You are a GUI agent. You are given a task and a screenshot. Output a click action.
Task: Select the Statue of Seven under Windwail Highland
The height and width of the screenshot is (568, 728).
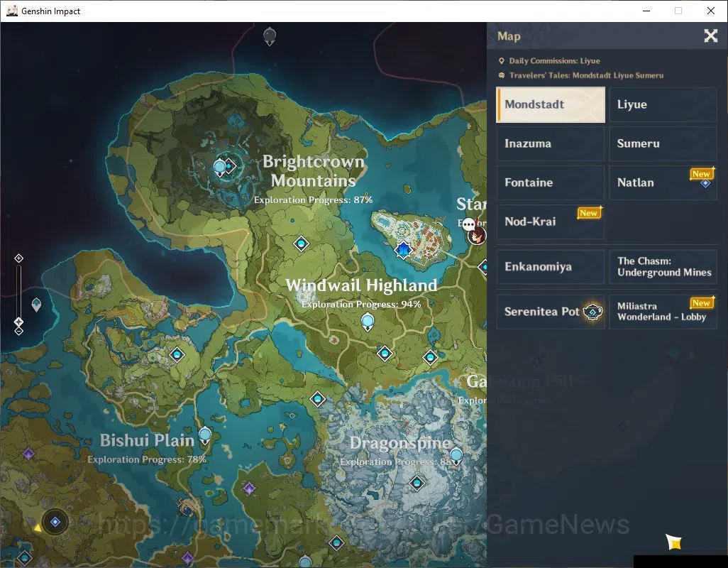[368, 322]
